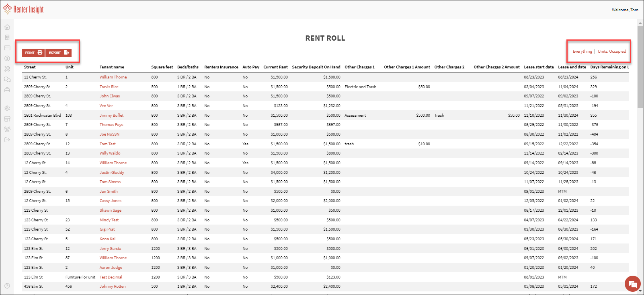Open tenant Thomas Pays
This screenshot has height=295, width=644.
coord(111,124)
